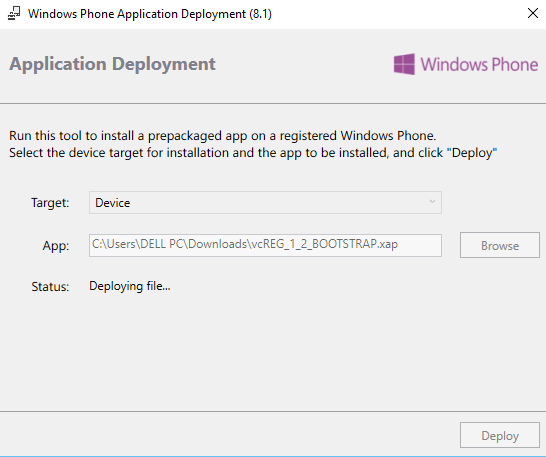Click the 'Select the device target' instruction line
The width and height of the screenshot is (546, 457).
[253, 153]
